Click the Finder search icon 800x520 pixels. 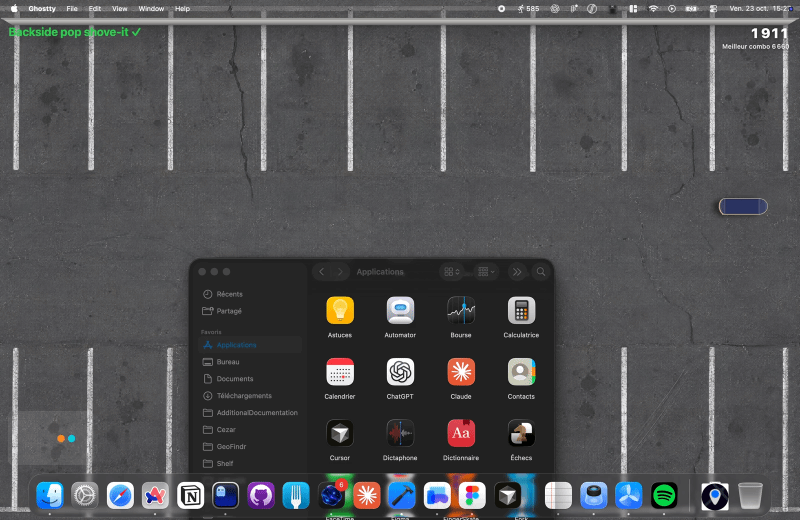click(541, 271)
